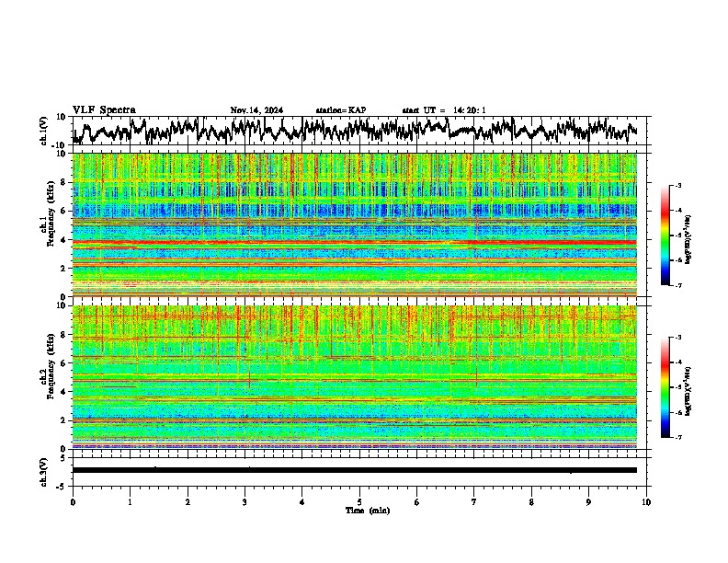Click time axis tick label "9"
This screenshot has width=728, height=563.
coord(588,502)
